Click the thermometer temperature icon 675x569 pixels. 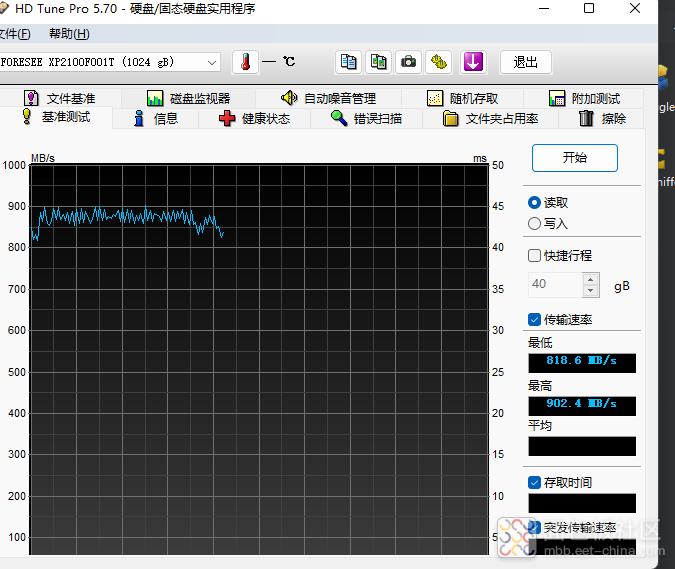[x=245, y=62]
